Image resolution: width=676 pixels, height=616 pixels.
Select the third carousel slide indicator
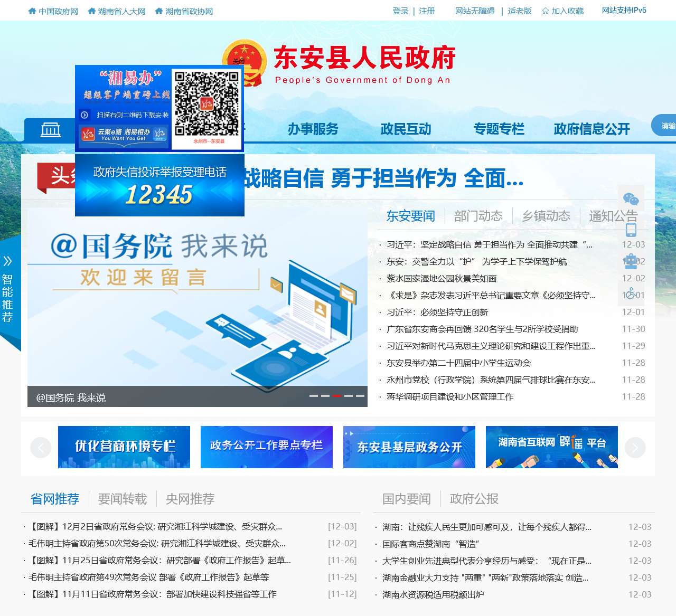337,395
